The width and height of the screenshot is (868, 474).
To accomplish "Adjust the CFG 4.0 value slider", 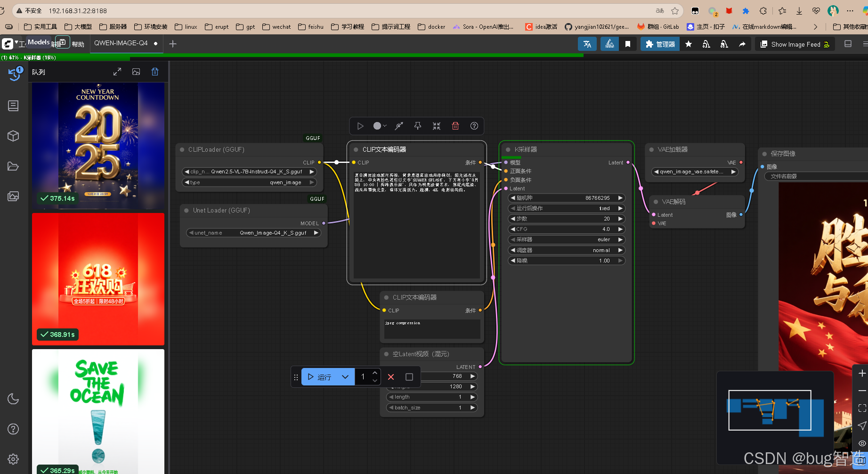I will tap(567, 229).
